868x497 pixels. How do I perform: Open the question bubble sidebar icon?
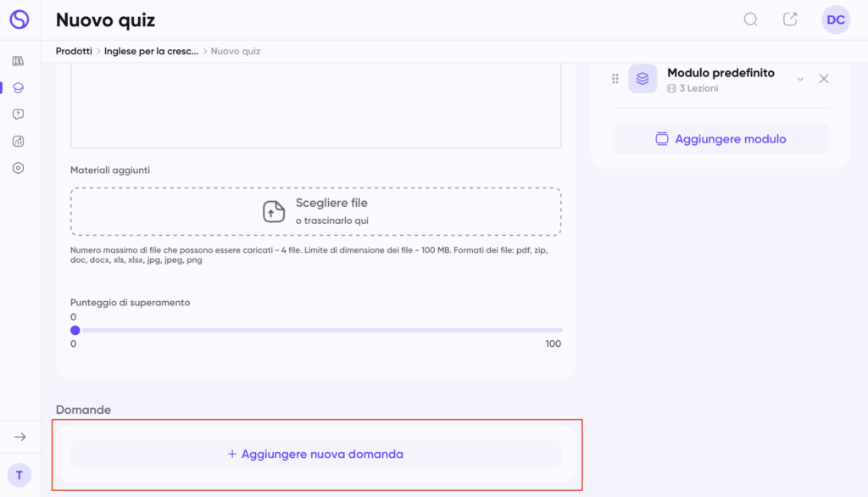[x=19, y=114]
